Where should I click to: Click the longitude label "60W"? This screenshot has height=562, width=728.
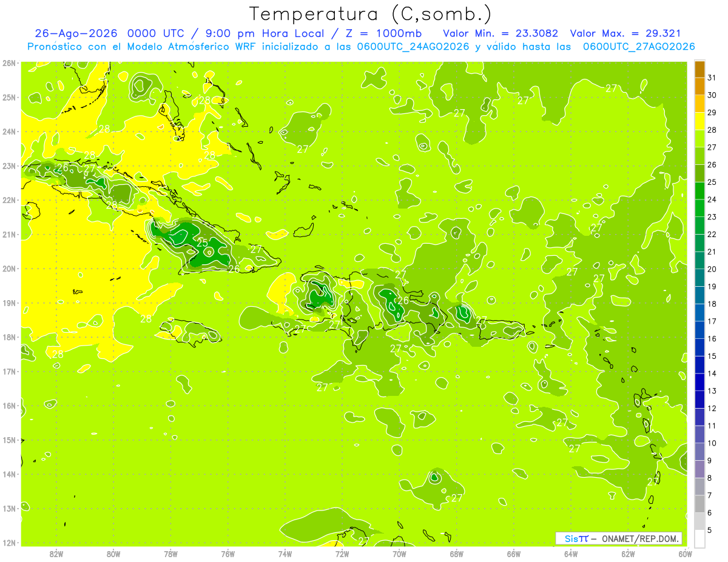(685, 554)
